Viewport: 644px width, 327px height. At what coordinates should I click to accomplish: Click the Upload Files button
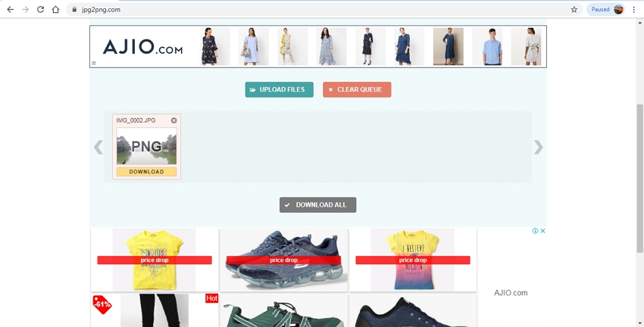[x=279, y=89]
